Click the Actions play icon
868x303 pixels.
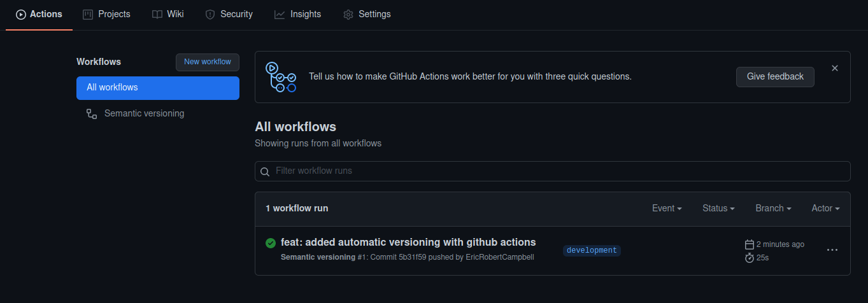click(21, 14)
